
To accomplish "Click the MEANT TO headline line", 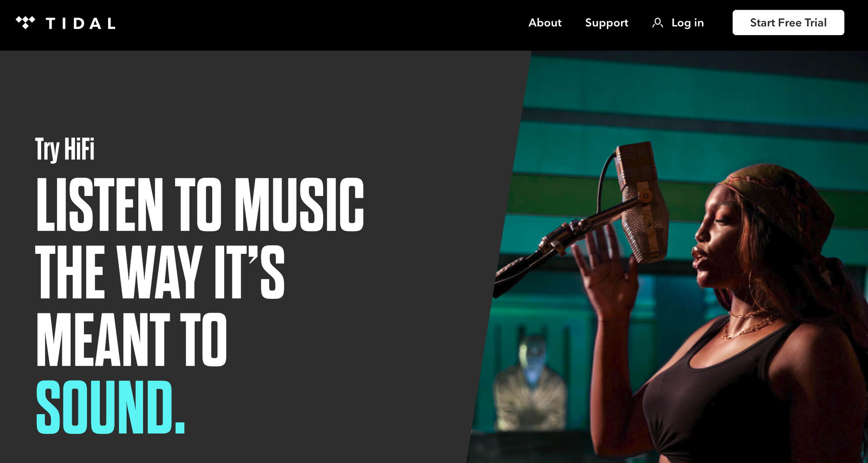I will (x=132, y=339).
